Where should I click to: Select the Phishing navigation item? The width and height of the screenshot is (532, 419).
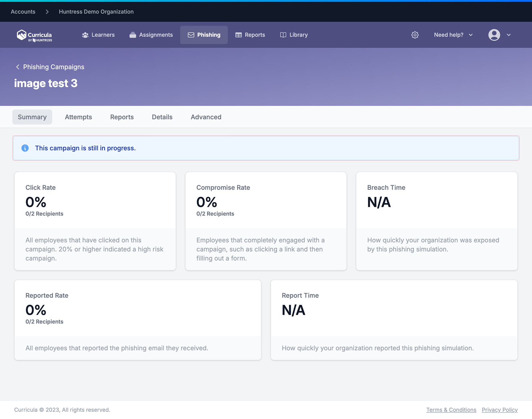point(204,35)
